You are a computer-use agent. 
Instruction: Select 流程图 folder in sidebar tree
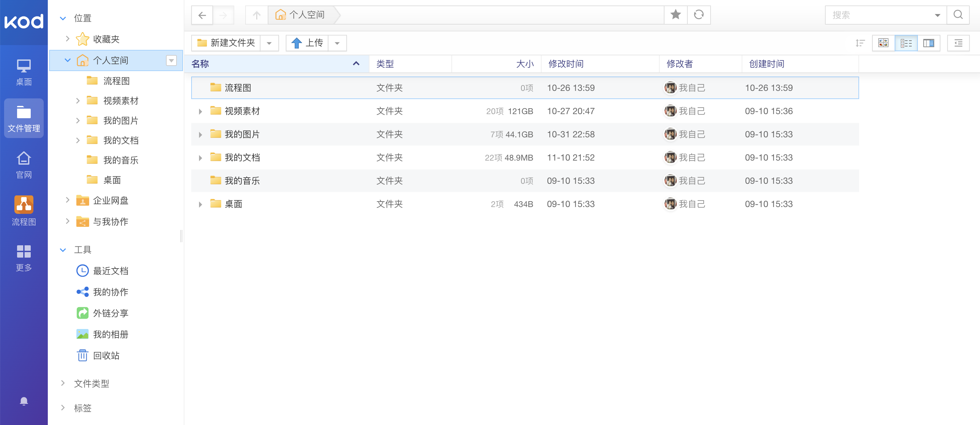108,81
